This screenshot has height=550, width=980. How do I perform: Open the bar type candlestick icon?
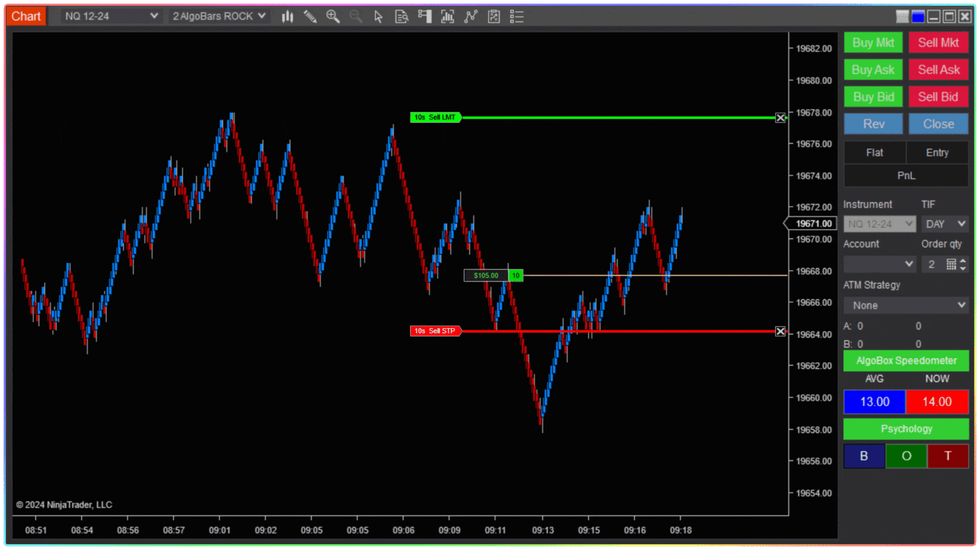(287, 16)
